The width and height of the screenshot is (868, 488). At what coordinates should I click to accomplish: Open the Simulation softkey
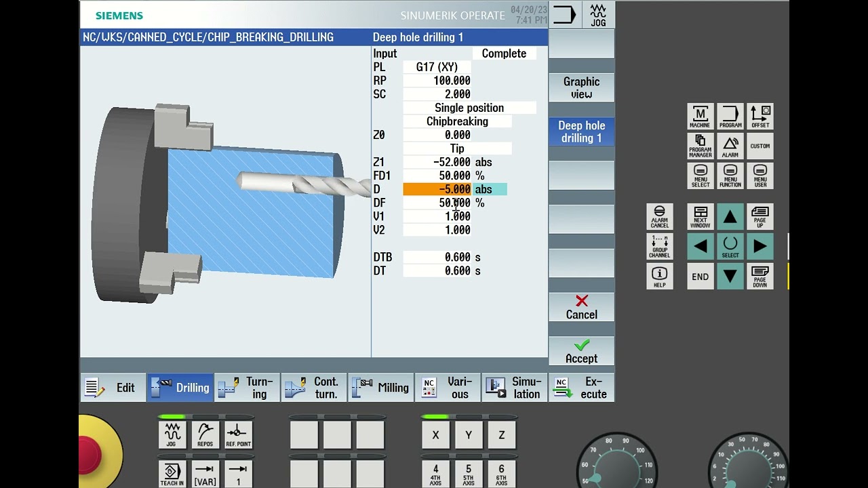click(515, 388)
